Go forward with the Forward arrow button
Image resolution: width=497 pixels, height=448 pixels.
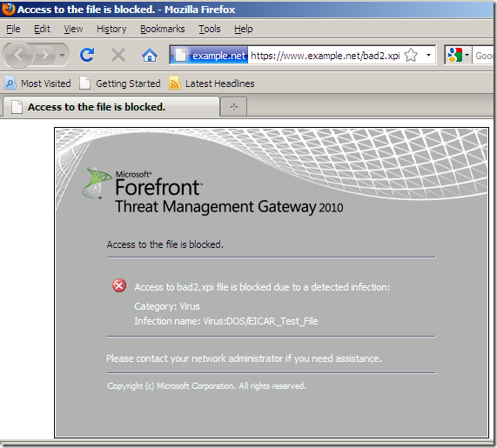(x=44, y=56)
